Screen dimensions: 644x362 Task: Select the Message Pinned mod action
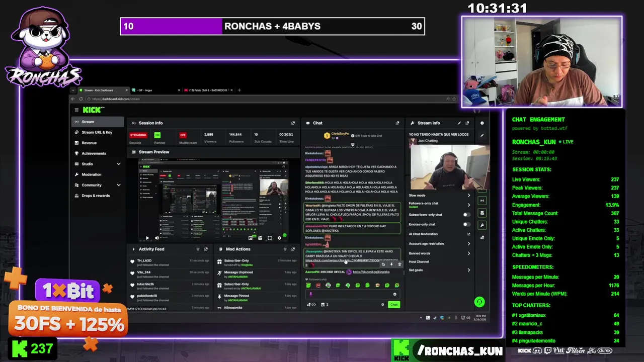257,298
